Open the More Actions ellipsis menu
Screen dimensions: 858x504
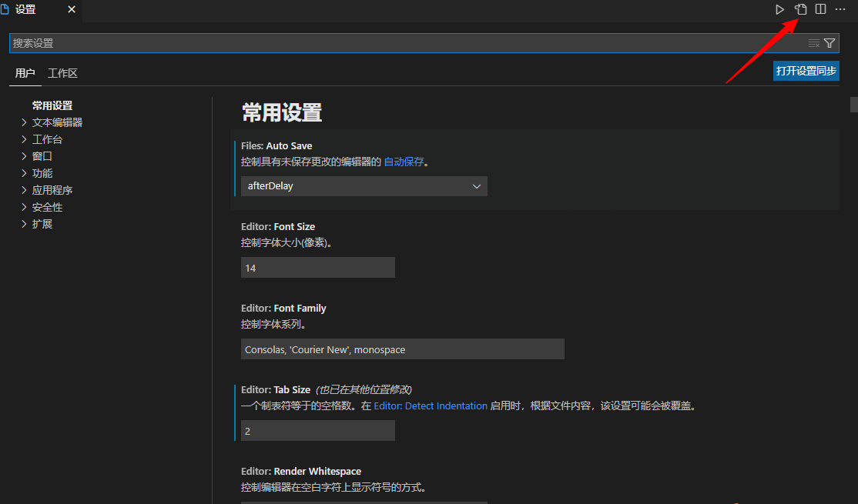point(840,9)
